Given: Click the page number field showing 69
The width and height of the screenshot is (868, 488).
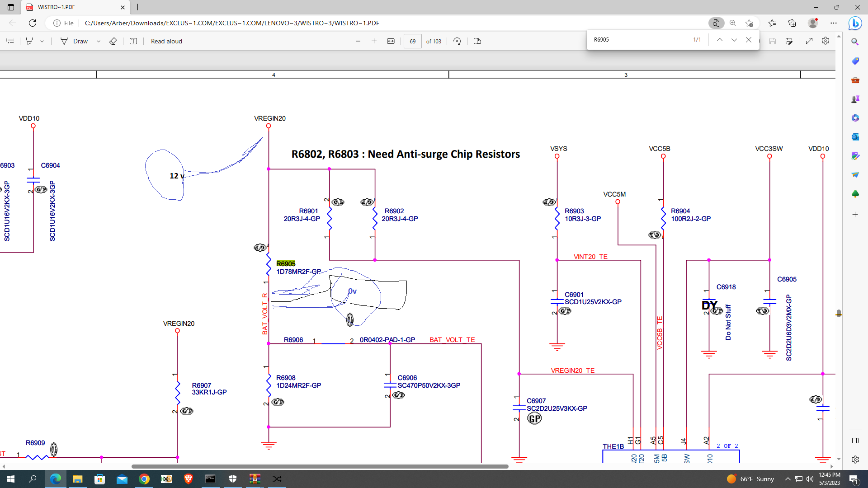Looking at the screenshot, I should (x=412, y=41).
